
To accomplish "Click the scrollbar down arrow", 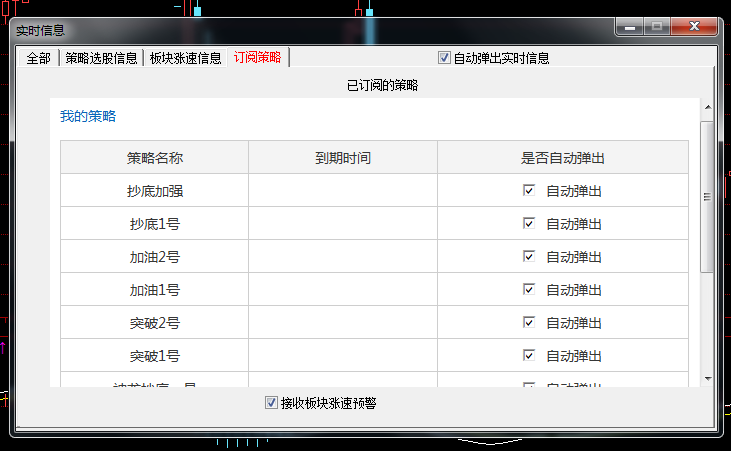I will (x=707, y=379).
